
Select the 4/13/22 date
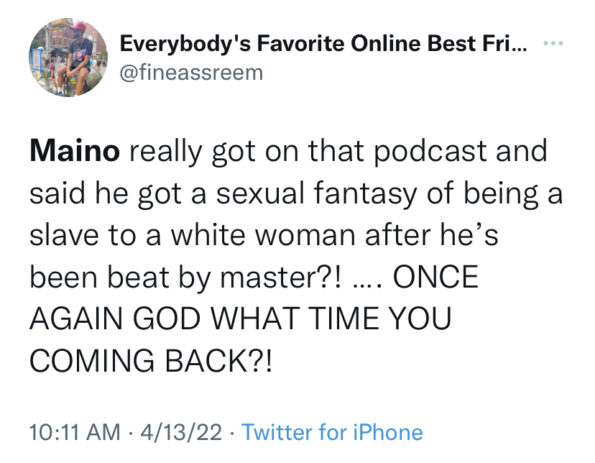181,432
